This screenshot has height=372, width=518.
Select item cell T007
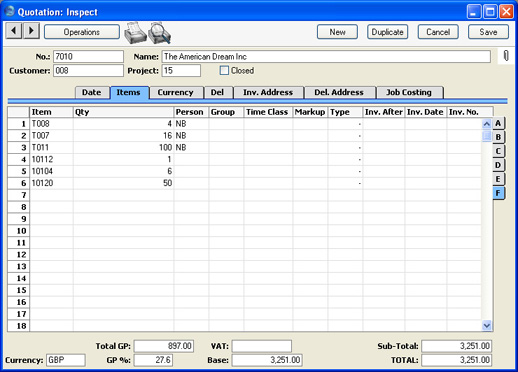tap(51, 136)
